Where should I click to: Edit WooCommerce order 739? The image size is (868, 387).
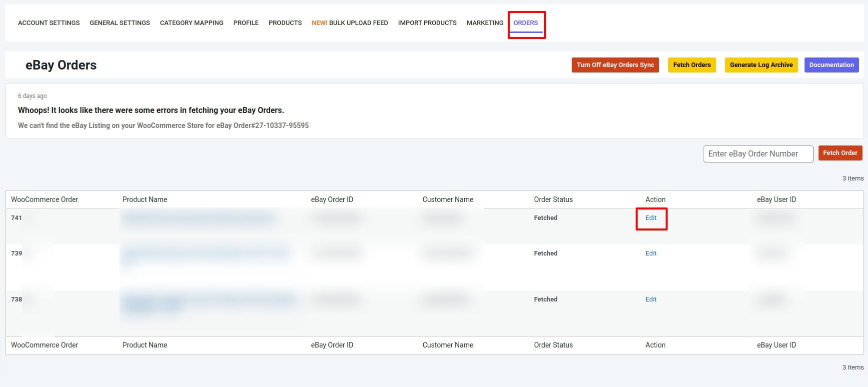pyautogui.click(x=651, y=253)
